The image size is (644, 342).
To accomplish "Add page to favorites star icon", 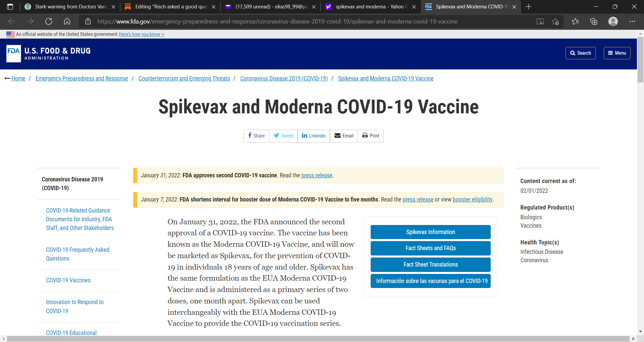I will pos(555,21).
